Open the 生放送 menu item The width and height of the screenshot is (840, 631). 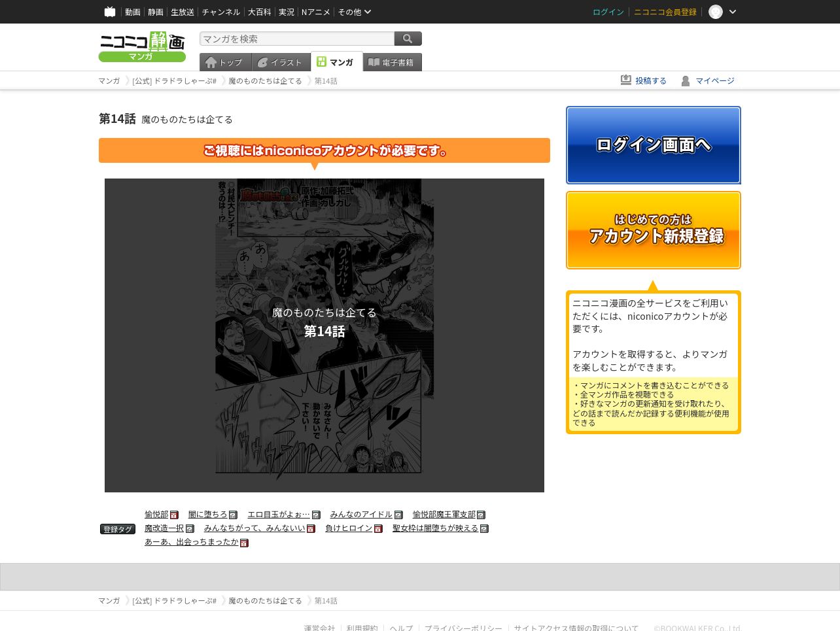point(183,12)
